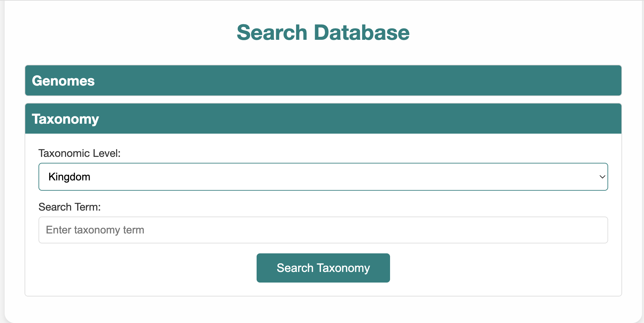Screen dimensions: 644x323
Task: Click the "Taxonomic Level:" label
Action: [79, 153]
